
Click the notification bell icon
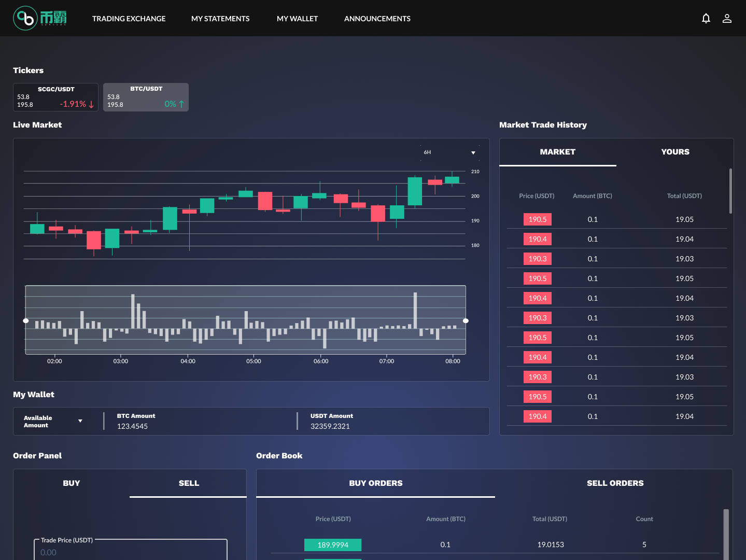pyautogui.click(x=706, y=19)
